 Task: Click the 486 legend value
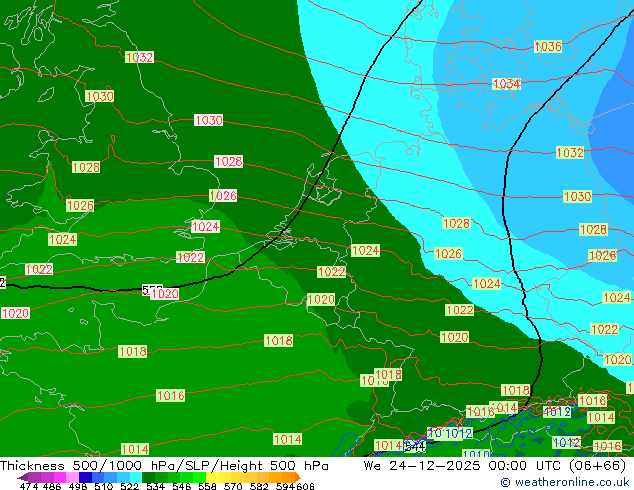pos(52,486)
